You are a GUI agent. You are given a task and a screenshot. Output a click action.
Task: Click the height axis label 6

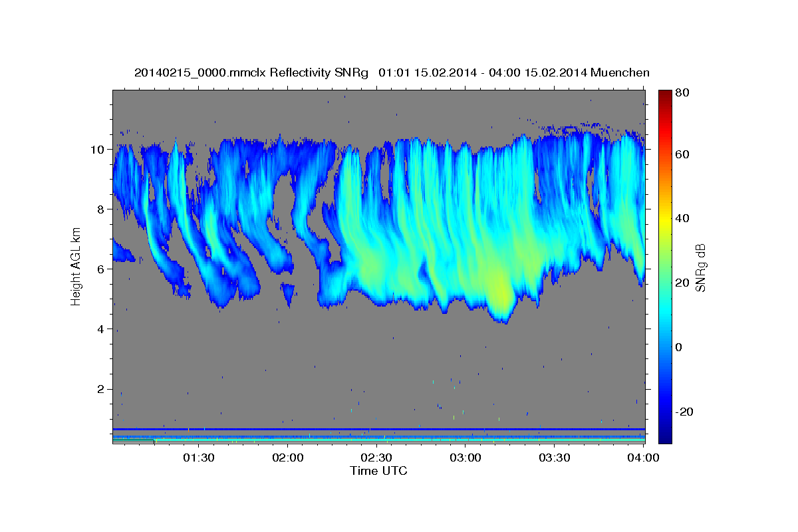point(102,269)
